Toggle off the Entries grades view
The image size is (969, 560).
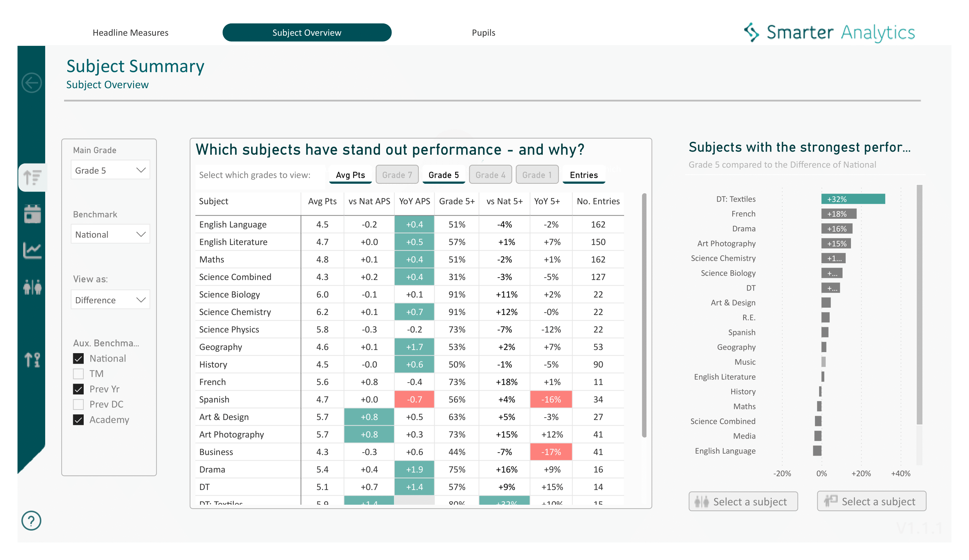pyautogui.click(x=583, y=175)
